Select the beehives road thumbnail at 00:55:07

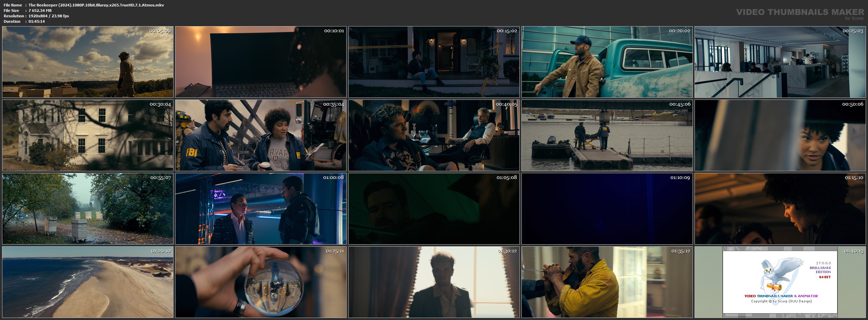tap(88, 209)
